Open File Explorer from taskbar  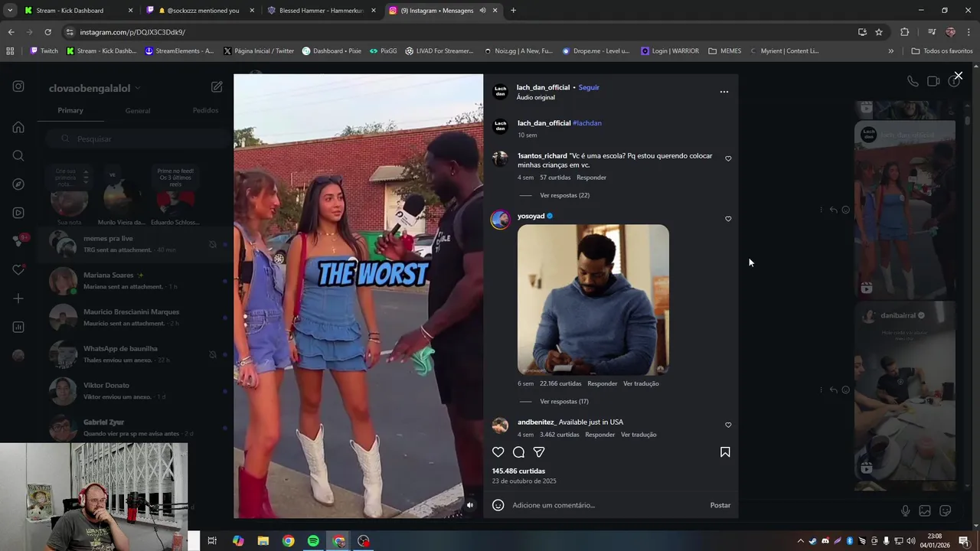(x=263, y=541)
